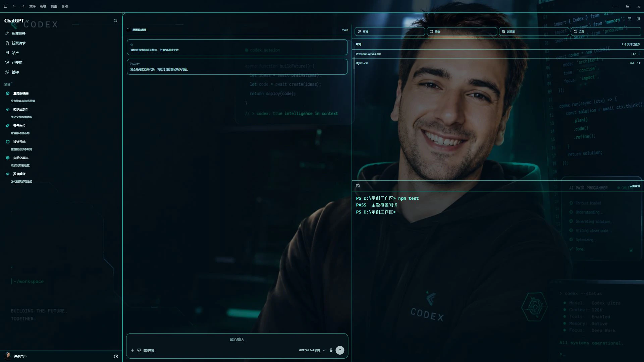The height and width of the screenshot is (362, 644).
Task: Click the ChatGPT reply message
Action: click(237, 67)
